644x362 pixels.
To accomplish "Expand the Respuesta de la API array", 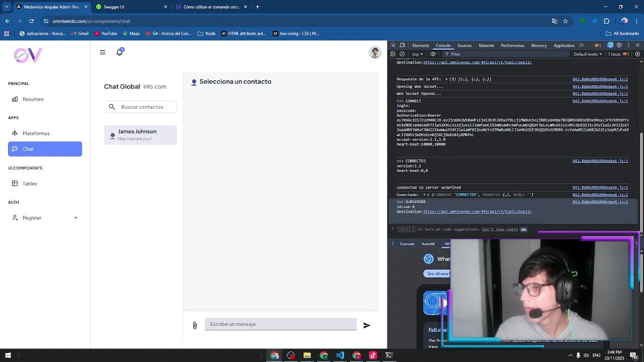I will coord(446,79).
